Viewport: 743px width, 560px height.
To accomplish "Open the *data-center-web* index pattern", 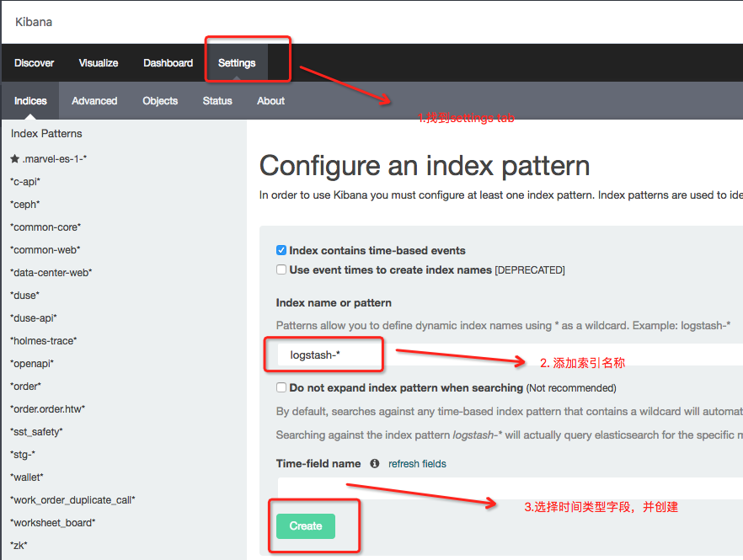I will (51, 273).
